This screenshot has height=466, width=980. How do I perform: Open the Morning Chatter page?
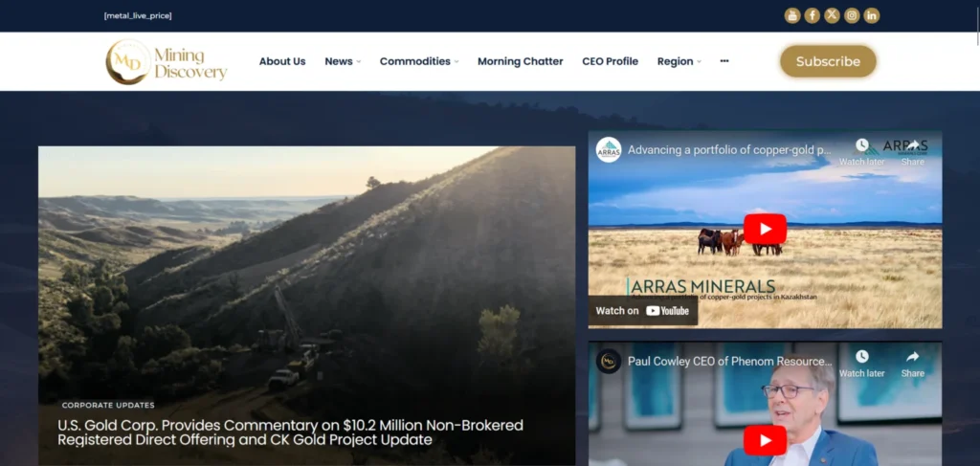[x=520, y=61]
